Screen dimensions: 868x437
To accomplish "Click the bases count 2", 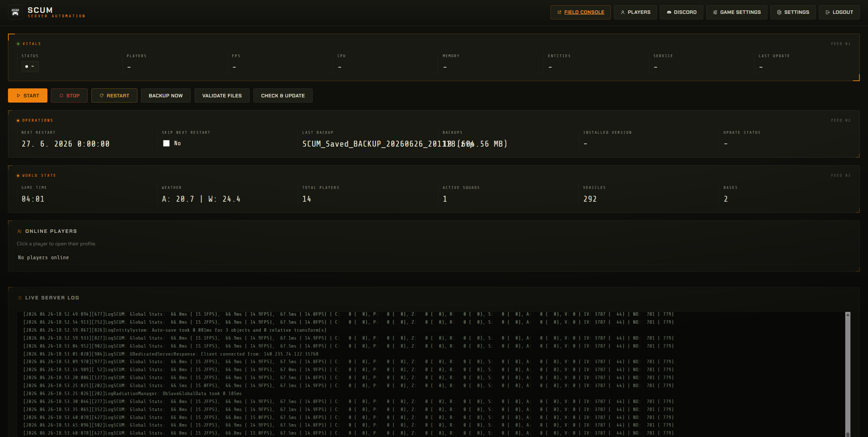I will pos(726,199).
